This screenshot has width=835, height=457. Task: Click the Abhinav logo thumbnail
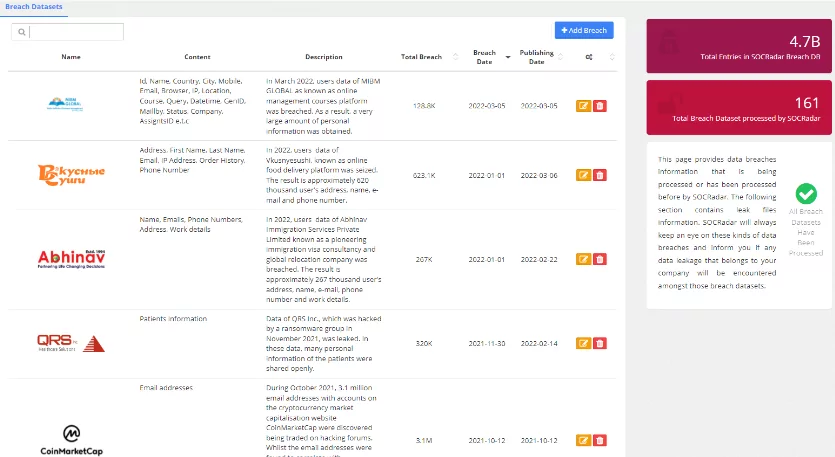[x=71, y=259]
